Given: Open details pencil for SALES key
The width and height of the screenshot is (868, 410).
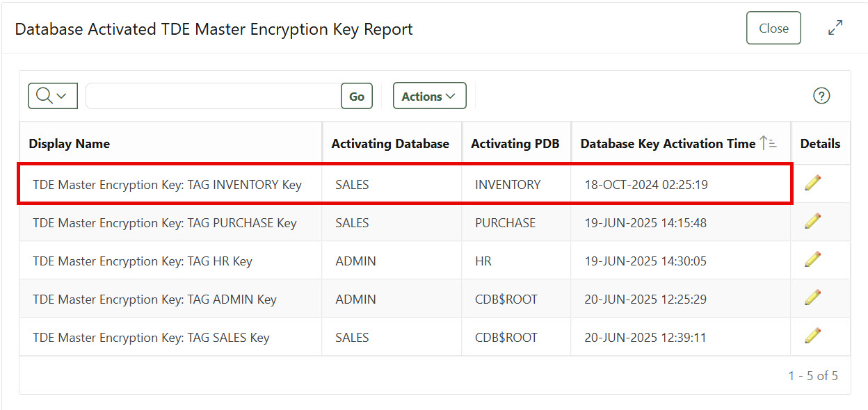Looking at the screenshot, I should tap(813, 336).
